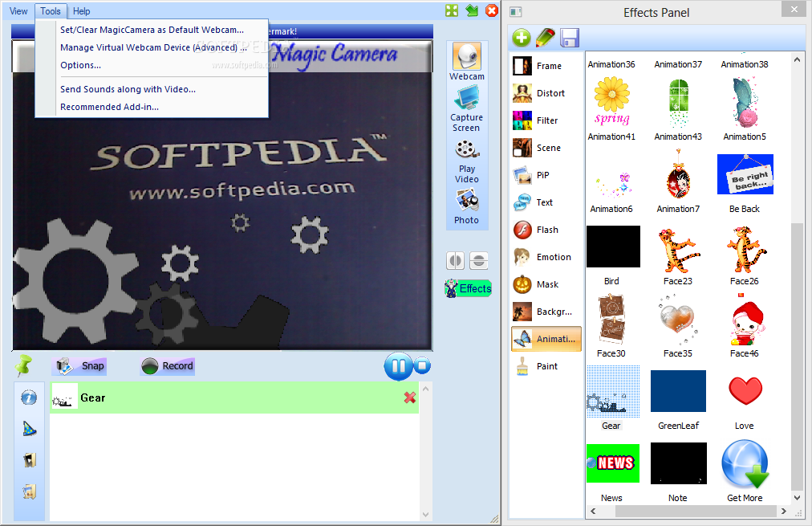Click the green minimize-to-tray arrow icon
This screenshot has width=812, height=526.
tap(472, 10)
